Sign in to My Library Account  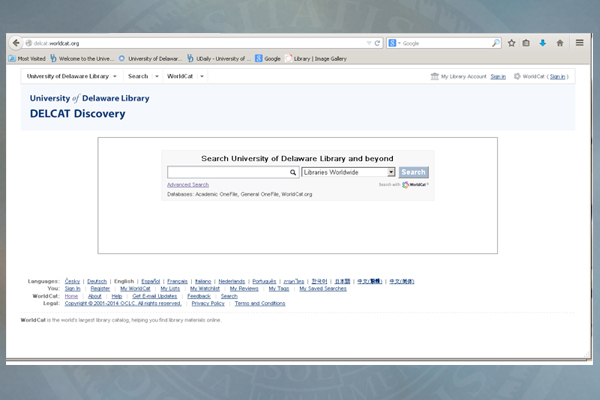498,77
